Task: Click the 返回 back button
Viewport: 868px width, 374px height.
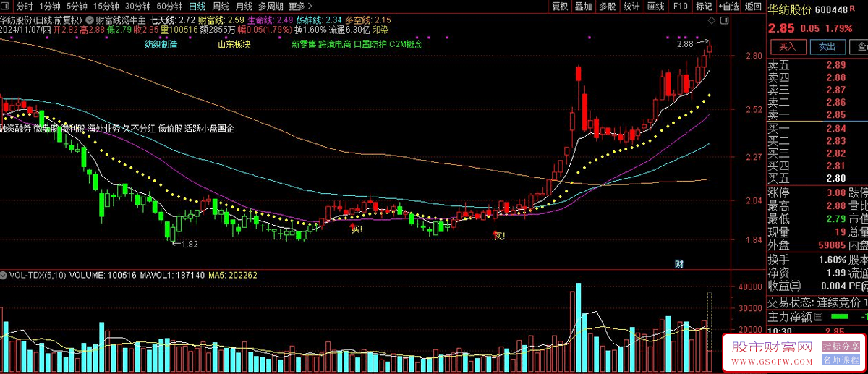Action: [x=753, y=6]
